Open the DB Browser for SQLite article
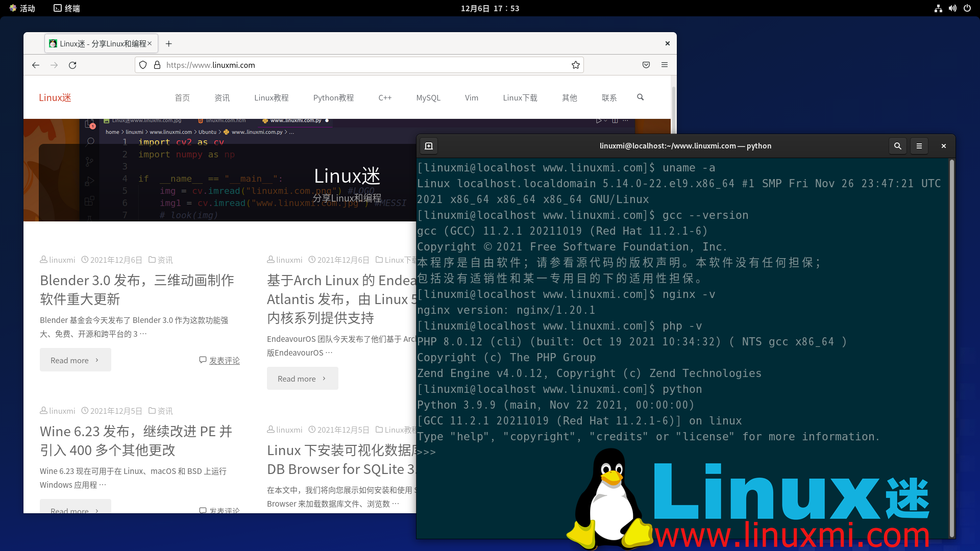Screen dimensions: 980x551 341,460
